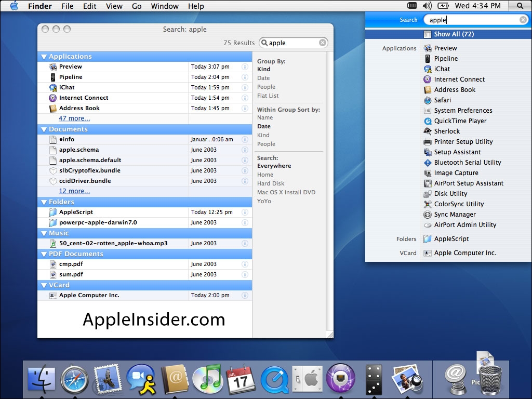Image resolution: width=532 pixels, height=399 pixels.
Task: Open the domino Pipeline icon in Dock
Action: click(x=374, y=379)
